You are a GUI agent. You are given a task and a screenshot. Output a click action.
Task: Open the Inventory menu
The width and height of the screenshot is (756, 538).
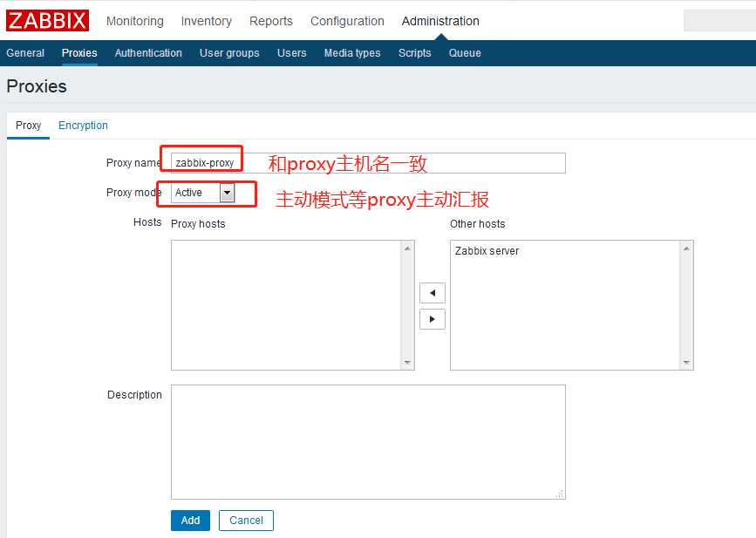click(x=207, y=21)
